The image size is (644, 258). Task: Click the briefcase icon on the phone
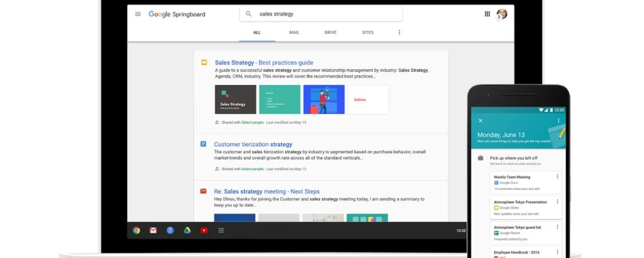(x=481, y=158)
